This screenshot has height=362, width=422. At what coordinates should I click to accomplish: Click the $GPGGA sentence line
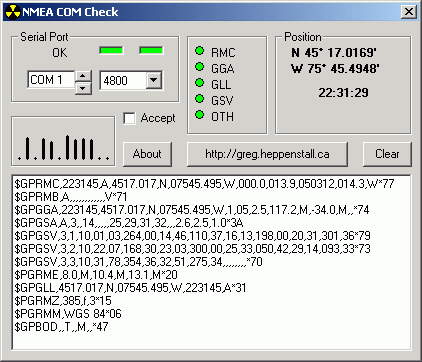coord(192,210)
